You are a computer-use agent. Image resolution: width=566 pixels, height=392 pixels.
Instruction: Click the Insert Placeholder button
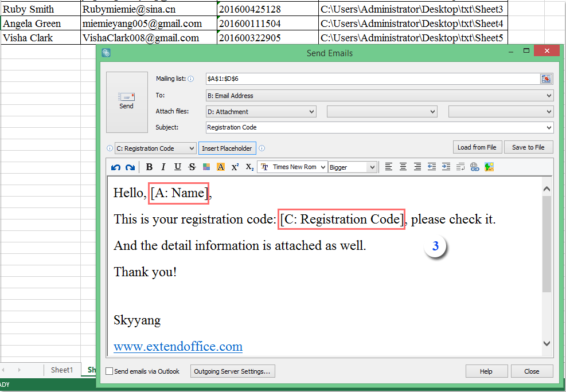point(227,148)
